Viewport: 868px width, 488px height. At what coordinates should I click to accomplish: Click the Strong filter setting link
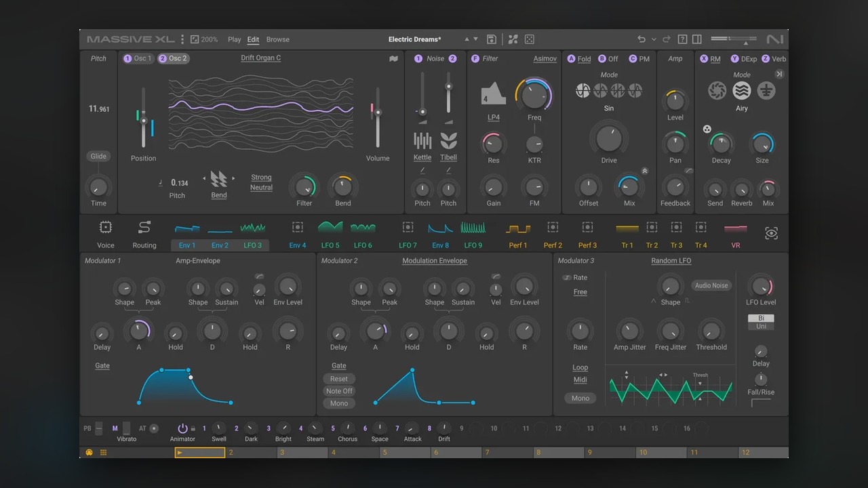pyautogui.click(x=261, y=178)
